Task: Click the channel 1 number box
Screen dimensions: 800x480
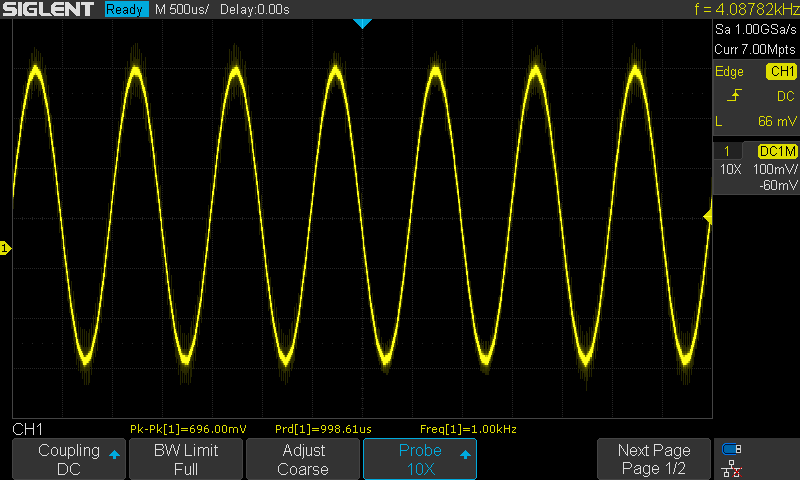Action: pyautogui.click(x=727, y=151)
